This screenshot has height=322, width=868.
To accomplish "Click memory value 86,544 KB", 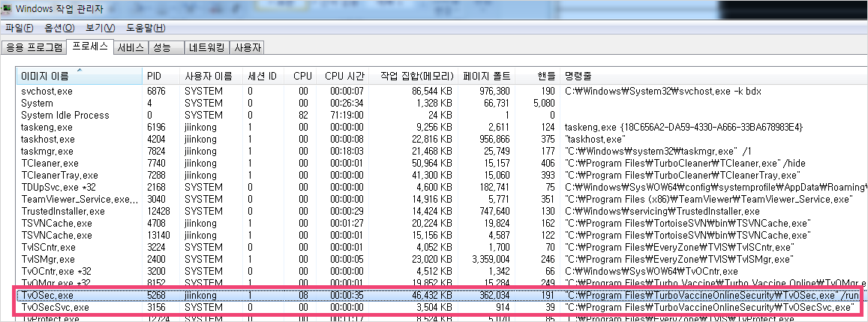I will [432, 91].
